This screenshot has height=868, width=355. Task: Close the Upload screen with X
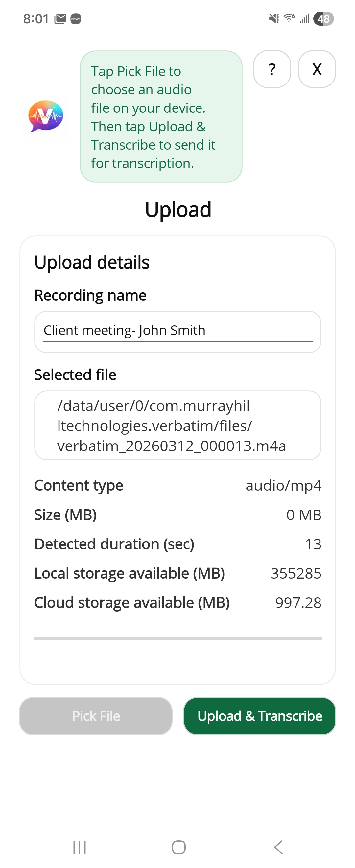pos(317,69)
